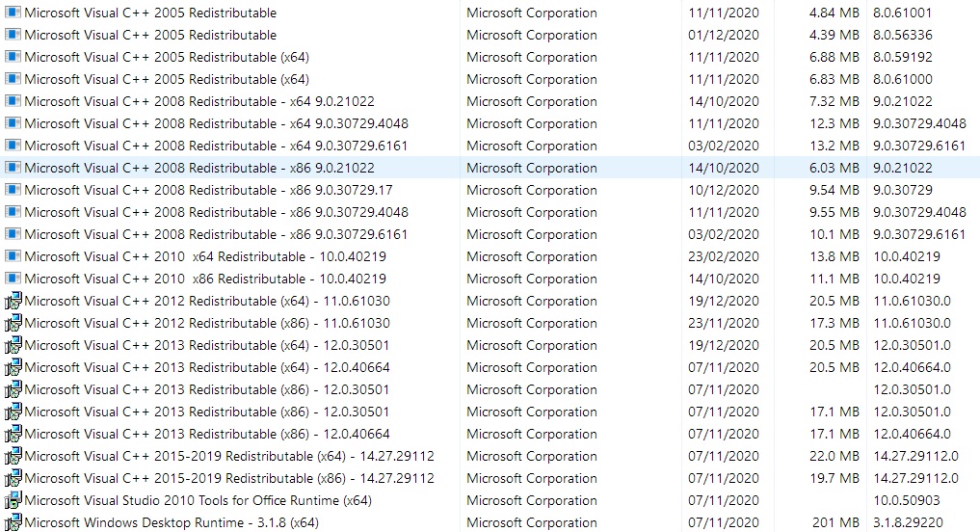Click Microsoft Corporation in the Windows Desktop Runtime row
The height and width of the screenshot is (532, 980).
click(531, 522)
